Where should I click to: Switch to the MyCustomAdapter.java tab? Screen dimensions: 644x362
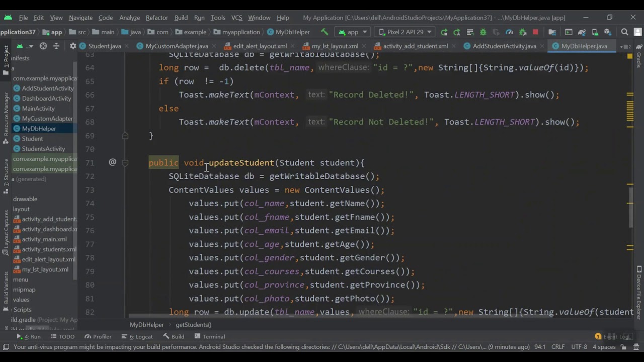point(177,46)
